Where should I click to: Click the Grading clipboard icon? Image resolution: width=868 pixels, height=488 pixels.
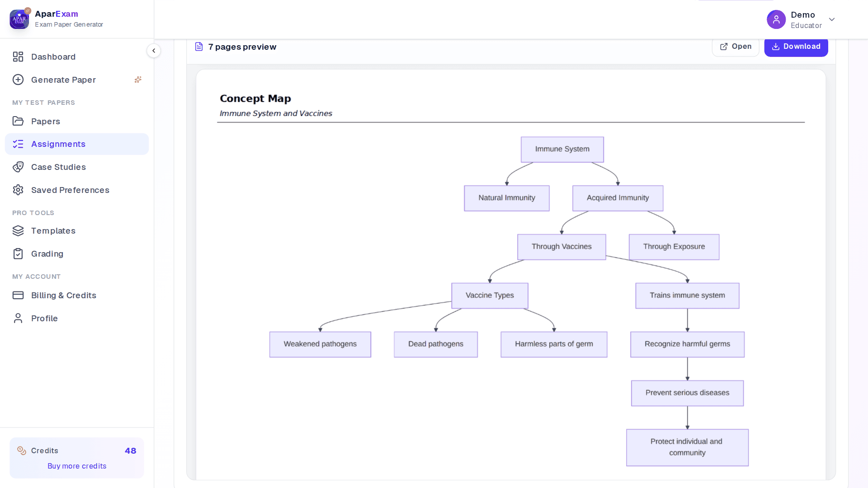(18, 254)
